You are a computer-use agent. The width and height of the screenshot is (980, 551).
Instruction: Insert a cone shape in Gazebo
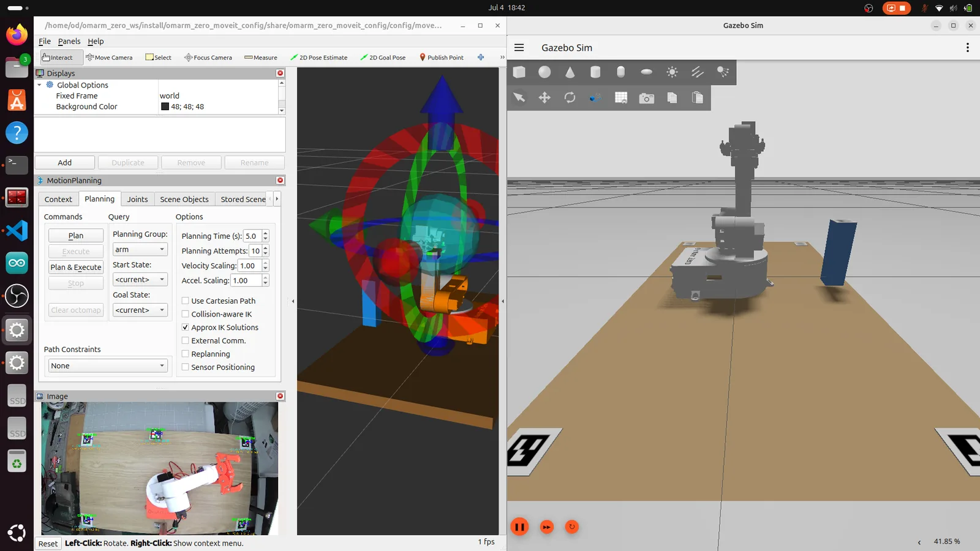pos(570,72)
